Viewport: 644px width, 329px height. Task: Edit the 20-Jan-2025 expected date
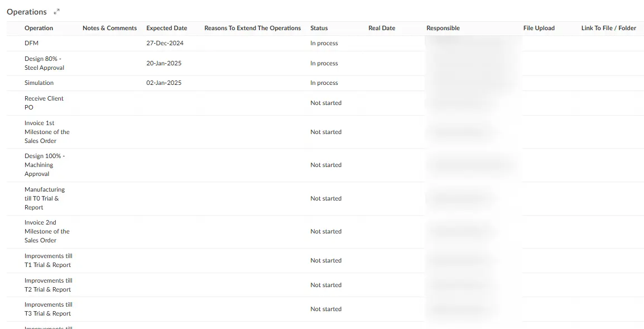coord(163,63)
